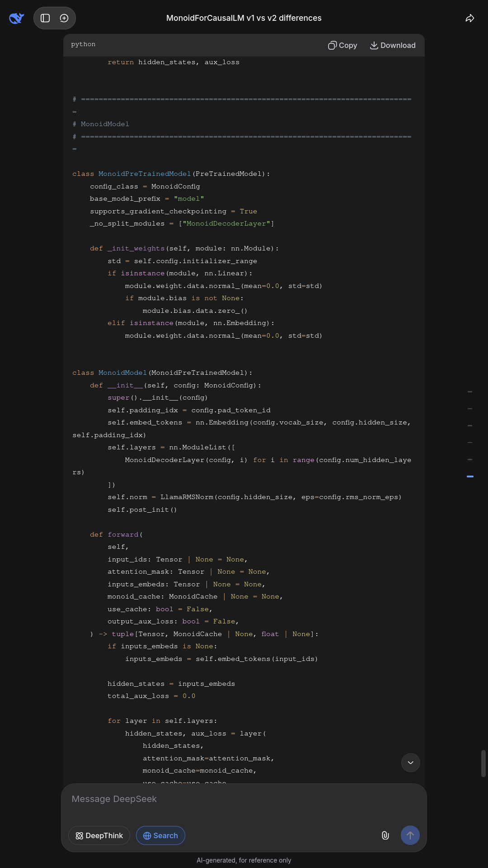488x868 pixels.
Task: Jump to bottom with the chevron-down button
Action: 410,763
